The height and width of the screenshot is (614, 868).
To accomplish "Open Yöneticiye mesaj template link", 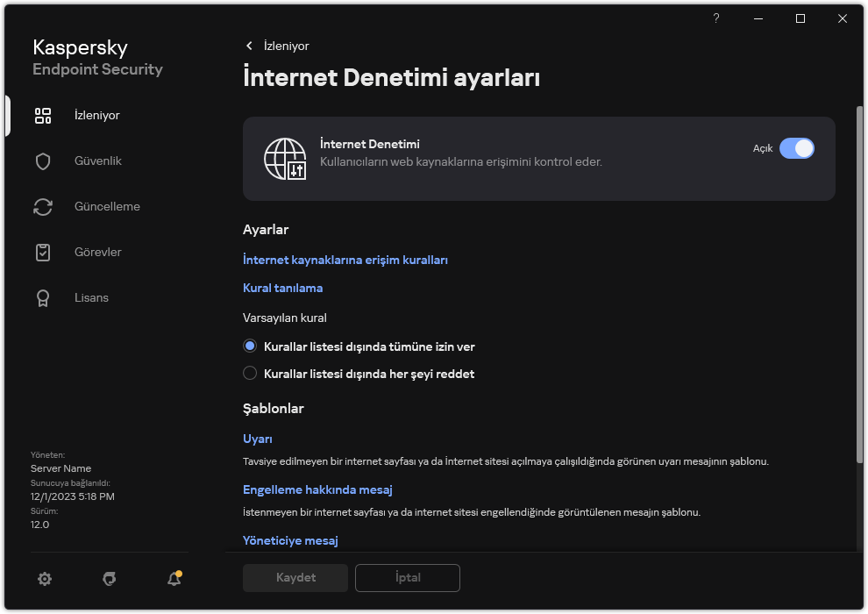I will (289, 540).
